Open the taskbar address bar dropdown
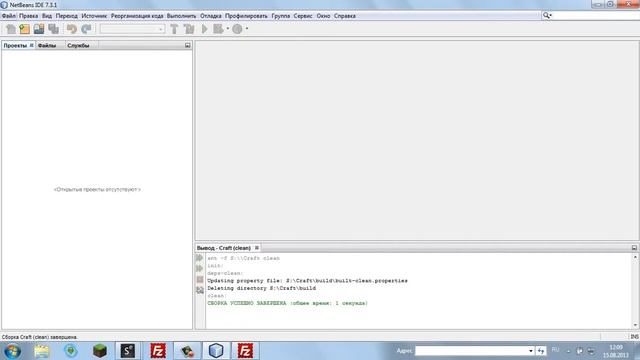Image resolution: width=640 pixels, height=360 pixels. click(x=531, y=351)
